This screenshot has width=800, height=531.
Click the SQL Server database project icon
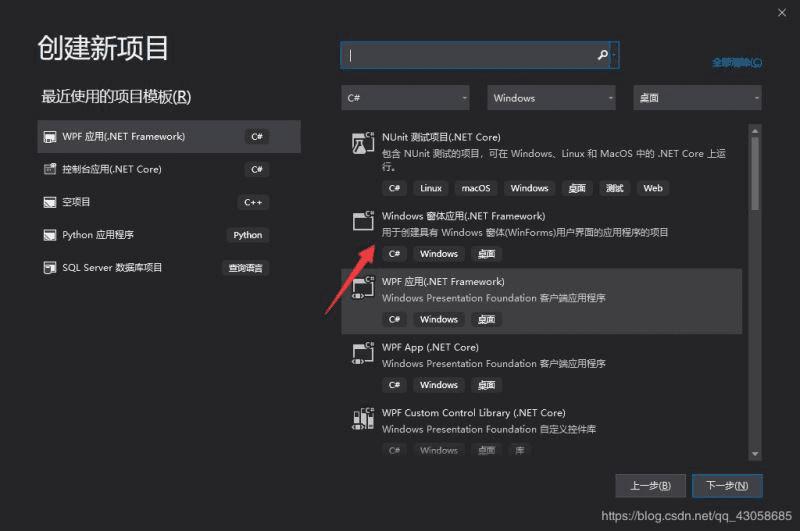[x=49, y=268]
